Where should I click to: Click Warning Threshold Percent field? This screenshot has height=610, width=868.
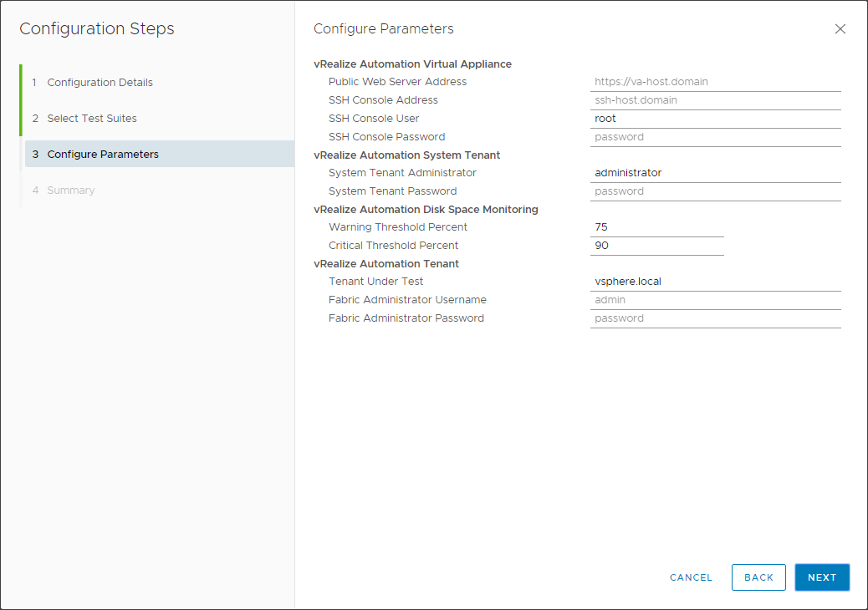656,227
